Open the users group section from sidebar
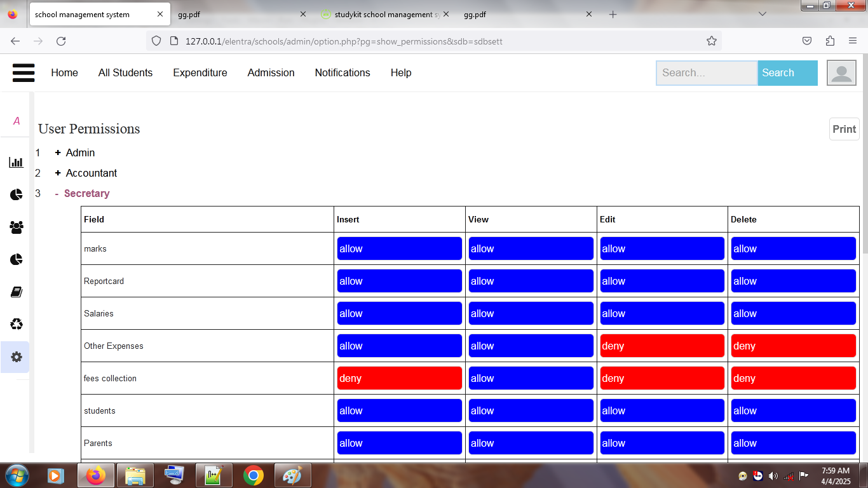The height and width of the screenshot is (488, 868). click(x=15, y=227)
